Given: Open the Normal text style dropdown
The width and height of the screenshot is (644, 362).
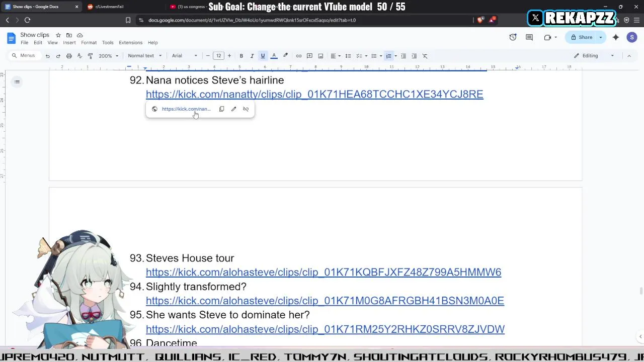Looking at the screenshot, I should point(144,56).
